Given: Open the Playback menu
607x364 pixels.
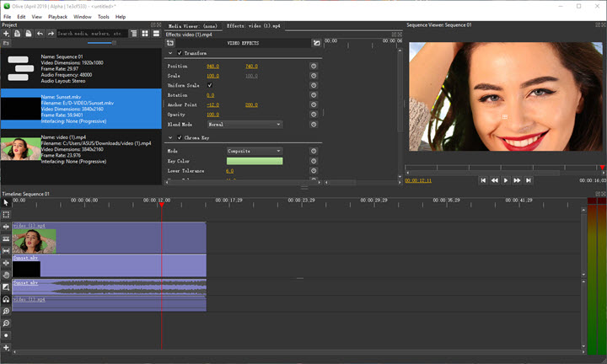Looking at the screenshot, I should click(57, 16).
